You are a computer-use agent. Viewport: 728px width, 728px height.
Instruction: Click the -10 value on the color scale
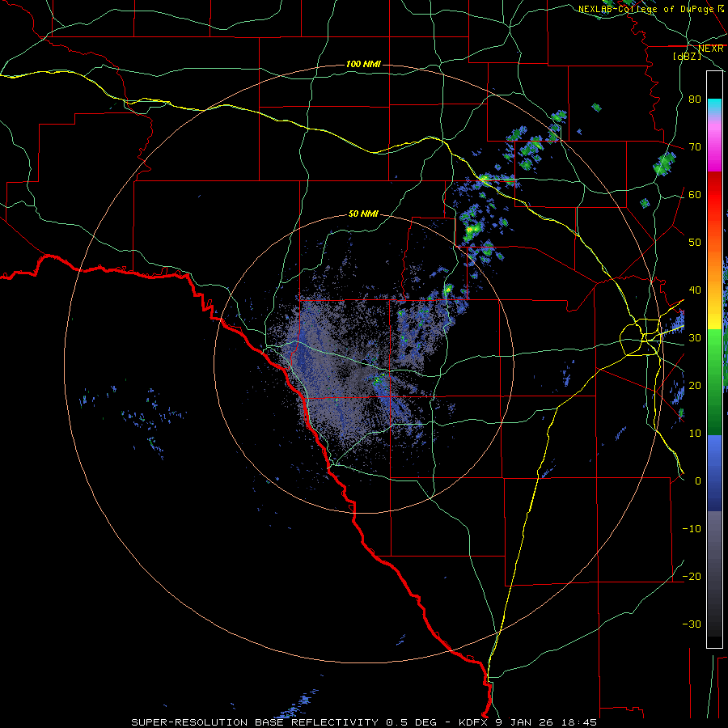coord(692,529)
